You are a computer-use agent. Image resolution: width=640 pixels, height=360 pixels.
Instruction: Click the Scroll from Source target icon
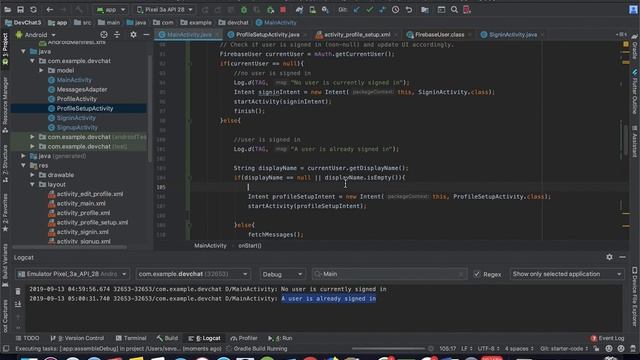pos(104,35)
